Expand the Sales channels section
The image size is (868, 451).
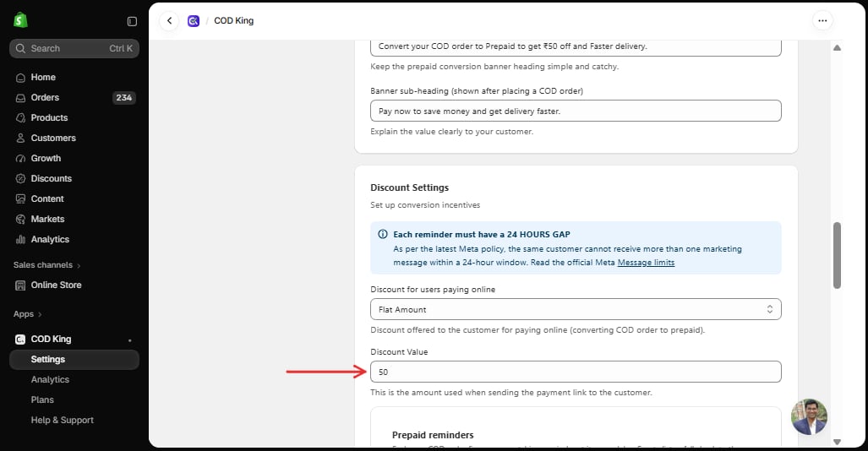pos(47,265)
